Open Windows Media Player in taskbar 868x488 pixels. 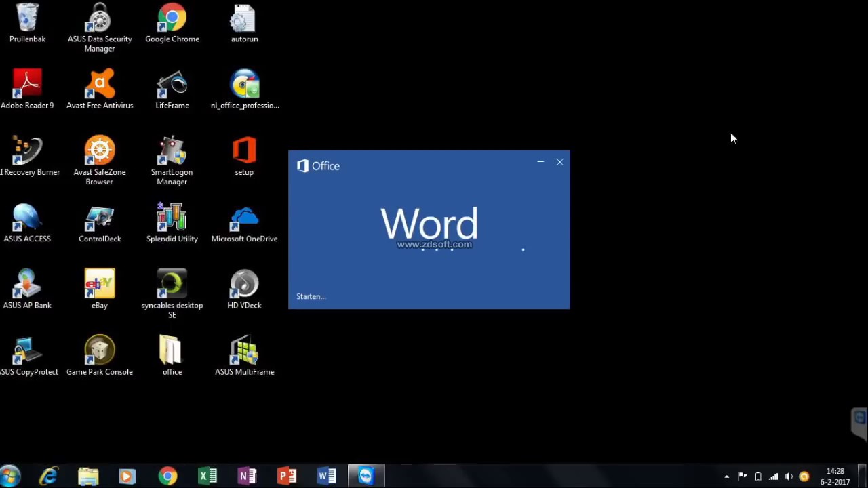pos(127,476)
